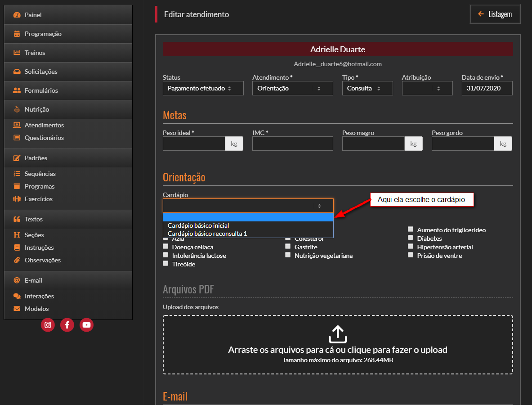Expand the Tipo dropdown showing Consulta
Viewport: 532px width, 405px height.
(367, 89)
